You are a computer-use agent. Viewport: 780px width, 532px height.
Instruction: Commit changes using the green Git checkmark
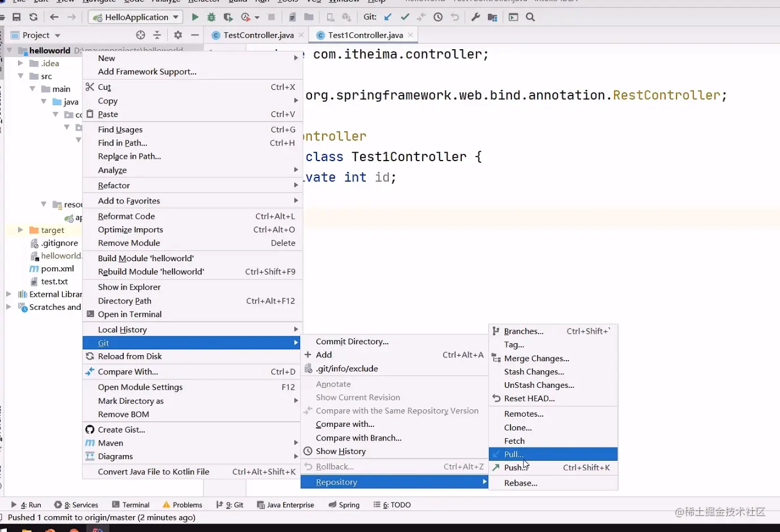click(x=405, y=17)
